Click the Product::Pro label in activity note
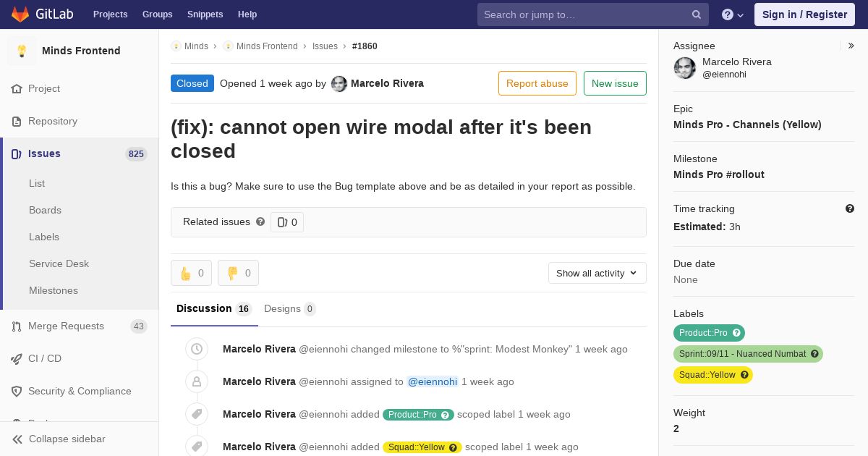The width and height of the screenshot is (868, 456). coord(418,415)
